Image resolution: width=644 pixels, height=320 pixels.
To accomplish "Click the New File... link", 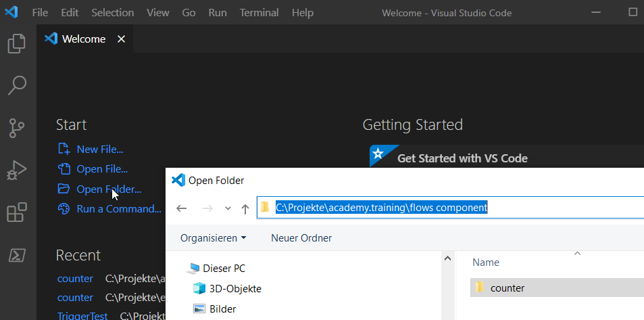I will pos(99,150).
